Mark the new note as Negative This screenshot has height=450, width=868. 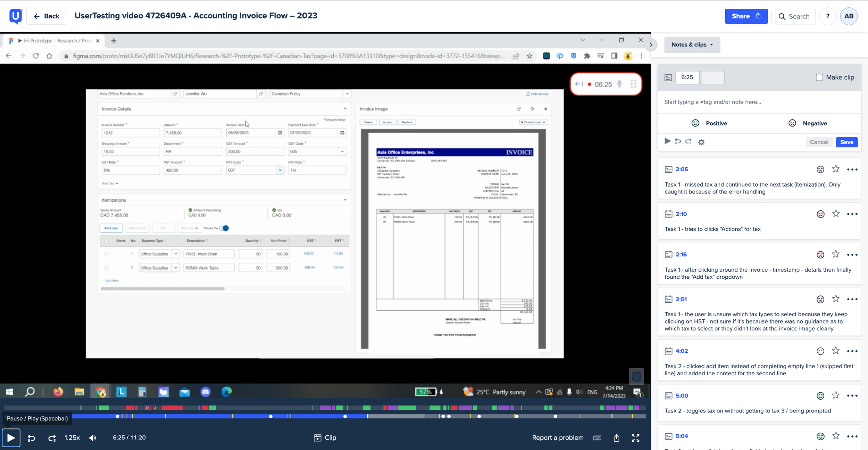808,123
